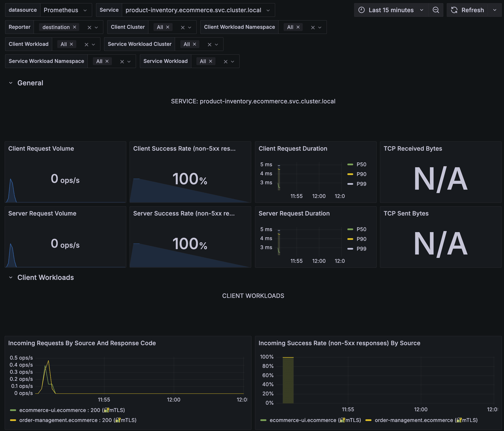
Task: Clear the Client Workload filter
Action: (87, 44)
